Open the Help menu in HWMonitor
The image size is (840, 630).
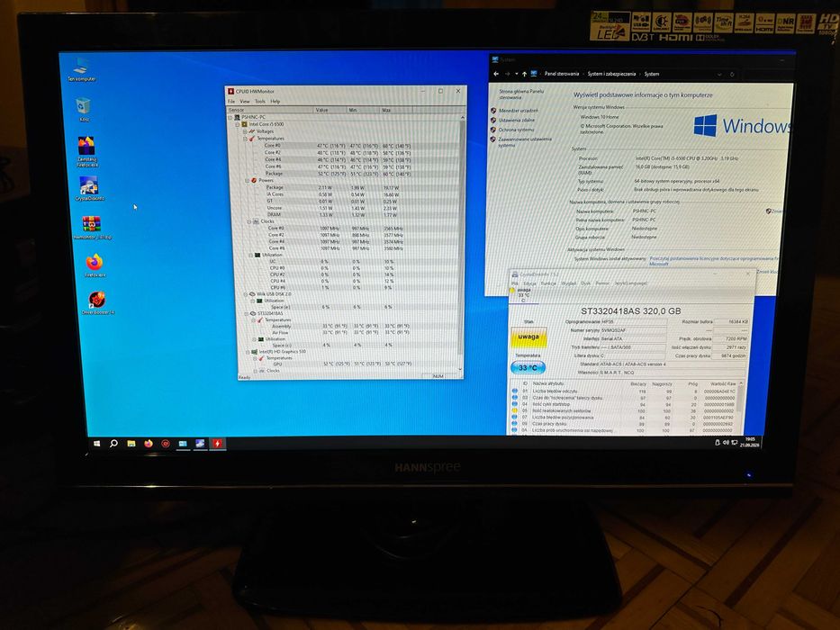[x=275, y=101]
